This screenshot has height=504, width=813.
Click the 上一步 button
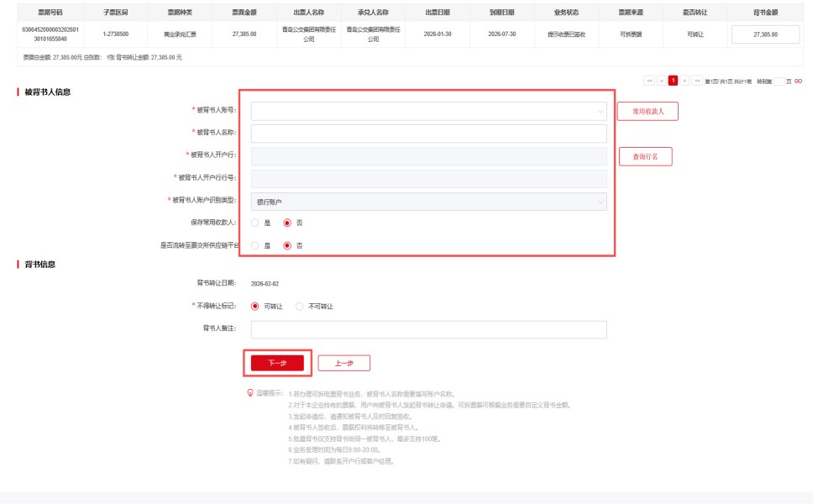(344, 363)
